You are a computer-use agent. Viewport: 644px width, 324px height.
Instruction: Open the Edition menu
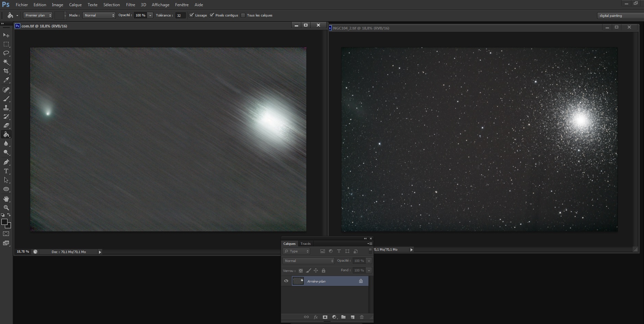(x=40, y=5)
